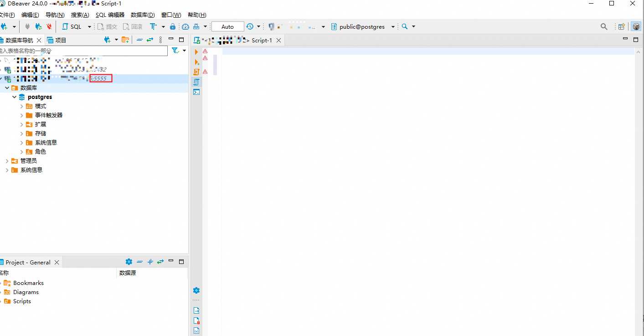Expand the 模式 tree node
This screenshot has width=644, height=336.
21,106
